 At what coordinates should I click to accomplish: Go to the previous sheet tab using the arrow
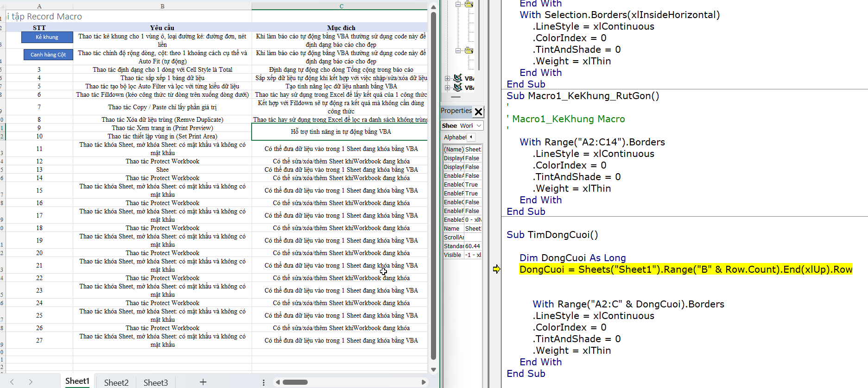(12, 382)
